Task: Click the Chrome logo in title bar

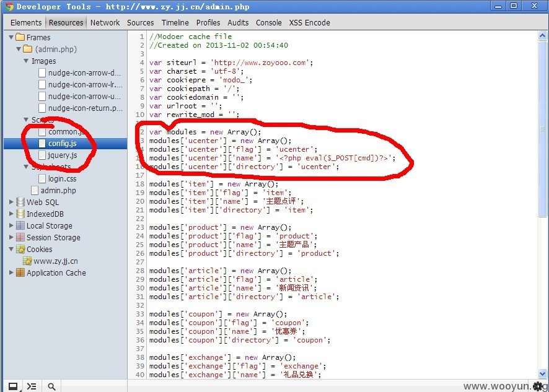Action: [9, 7]
